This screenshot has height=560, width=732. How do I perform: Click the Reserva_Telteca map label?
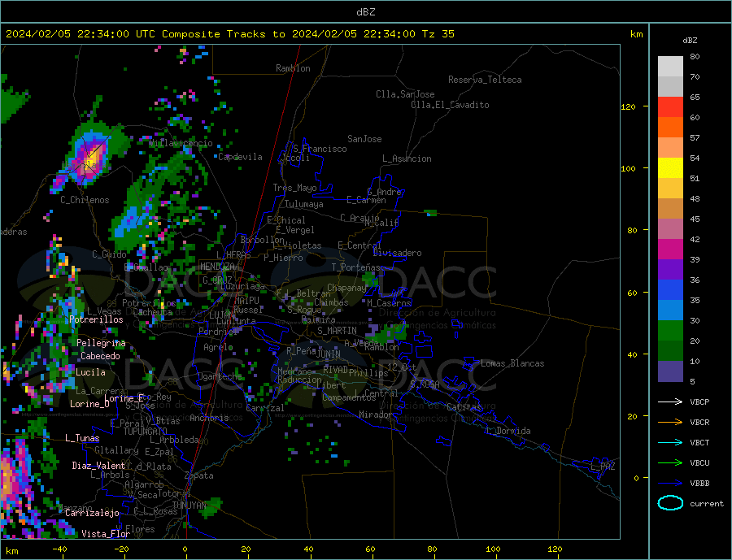(485, 80)
